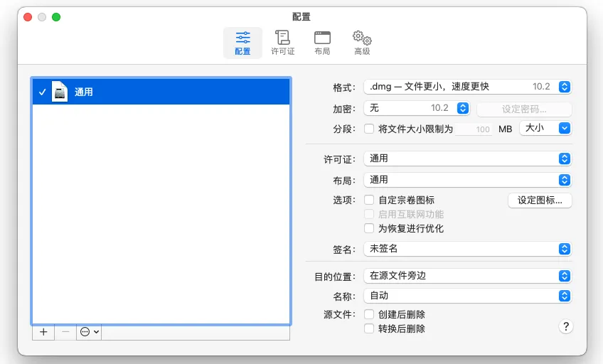Switch to the 许可证 toolbar tab

coord(282,43)
